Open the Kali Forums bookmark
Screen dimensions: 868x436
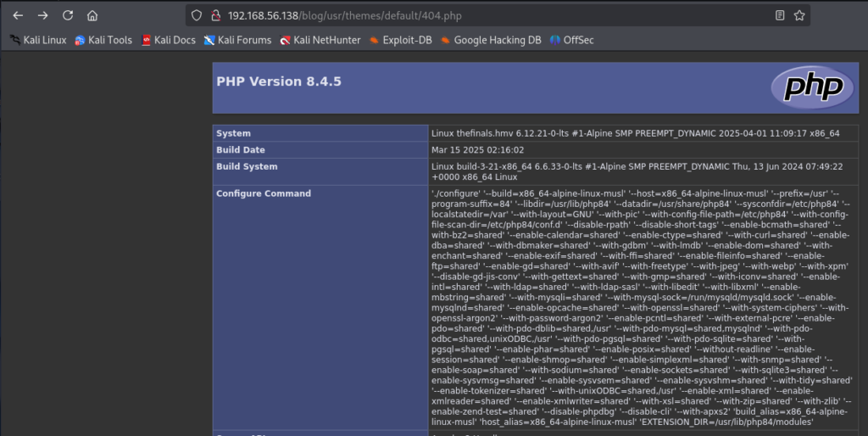pos(236,40)
